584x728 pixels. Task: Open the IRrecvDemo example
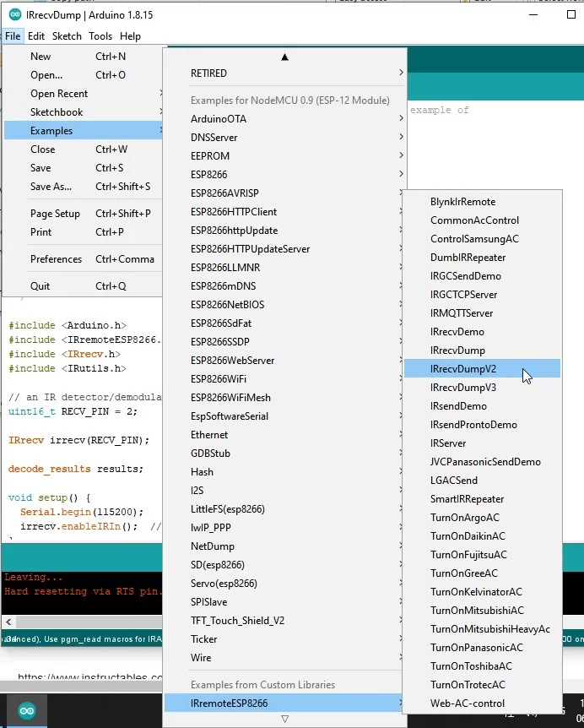483,332
